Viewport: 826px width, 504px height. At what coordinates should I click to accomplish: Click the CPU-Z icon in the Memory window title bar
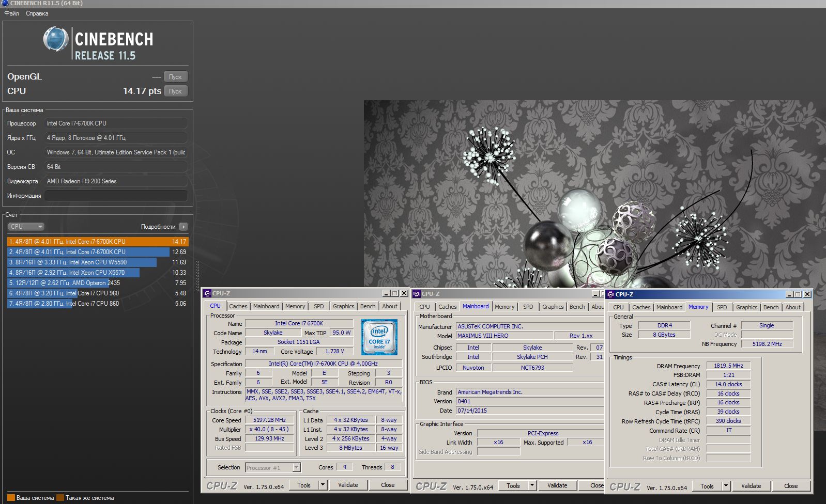(x=610, y=294)
